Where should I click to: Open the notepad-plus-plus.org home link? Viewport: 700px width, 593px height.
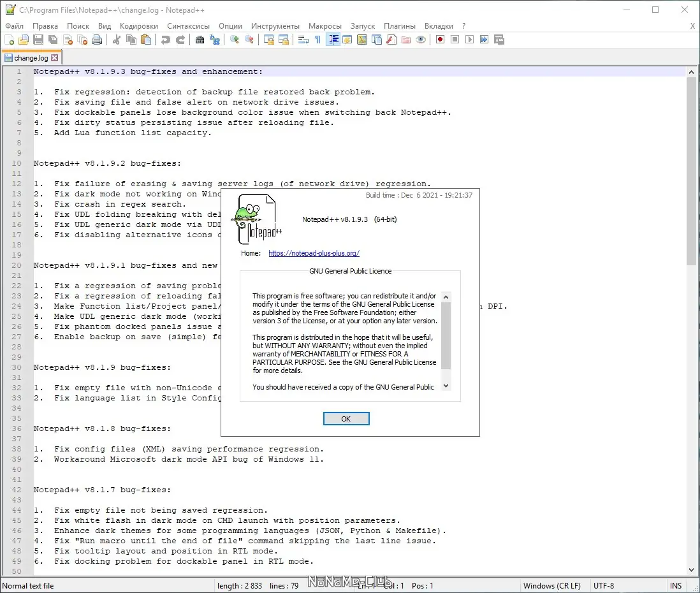314,253
